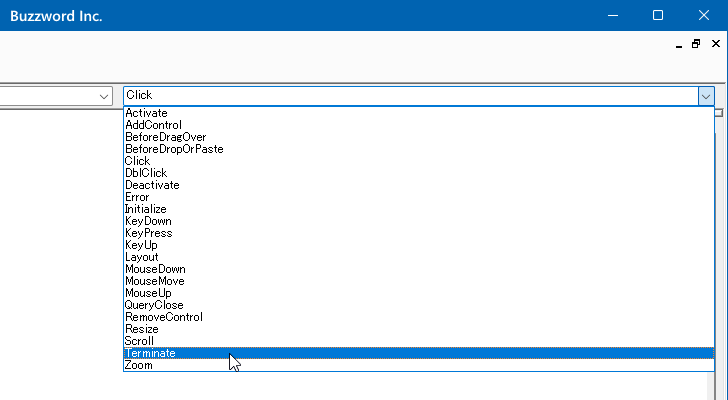Select the Zoom event
The height and width of the screenshot is (400, 728).
click(x=419, y=366)
